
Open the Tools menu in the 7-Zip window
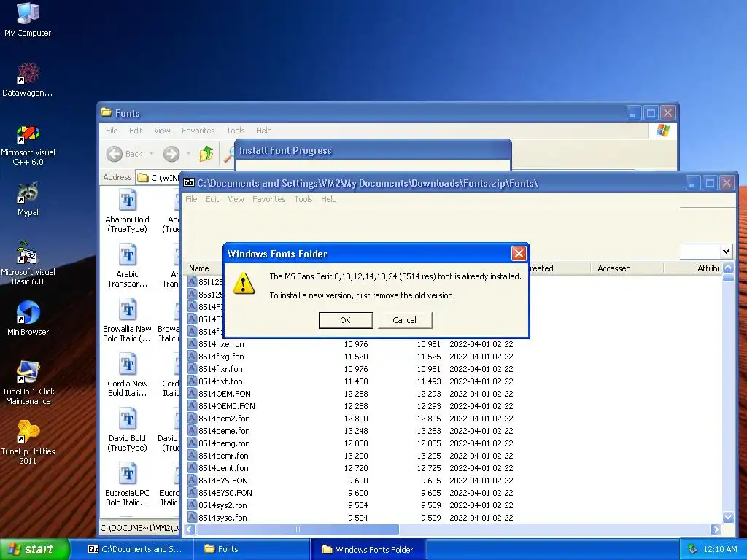303,199
